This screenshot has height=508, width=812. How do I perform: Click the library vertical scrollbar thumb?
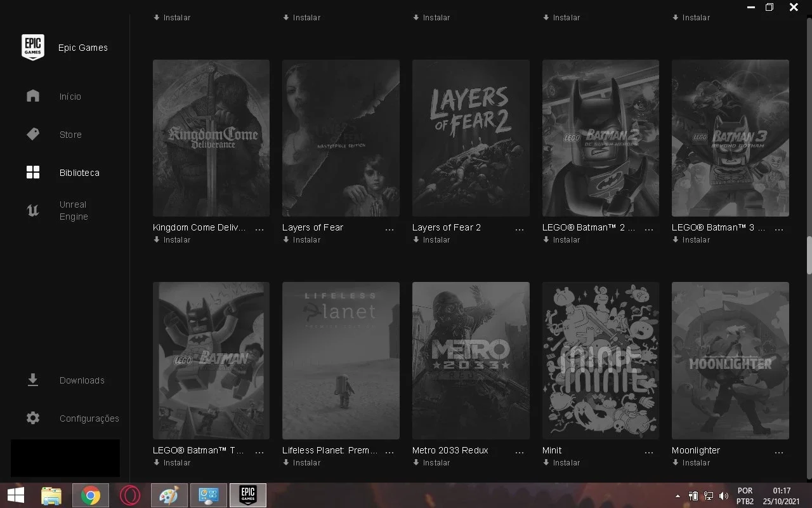tap(809, 255)
